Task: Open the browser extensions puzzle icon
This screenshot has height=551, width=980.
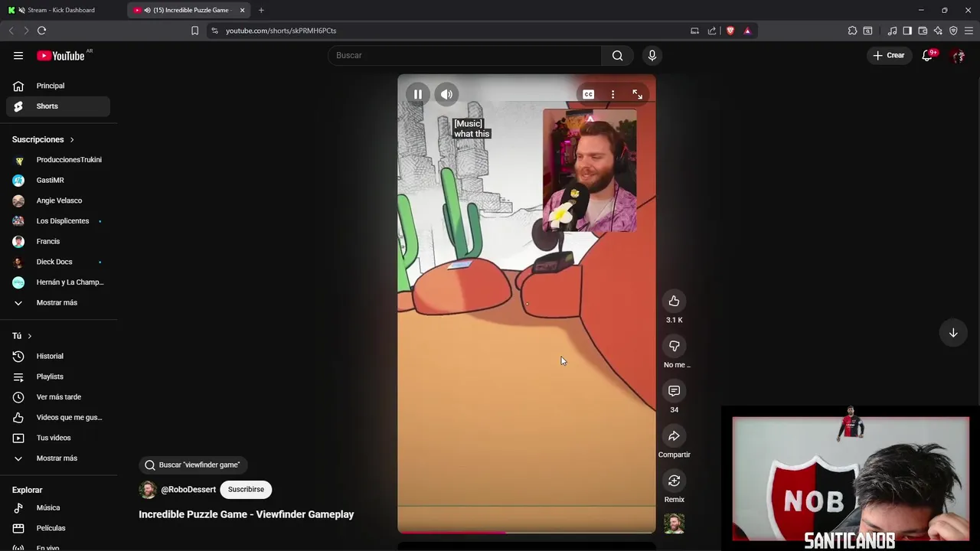Action: (x=852, y=31)
